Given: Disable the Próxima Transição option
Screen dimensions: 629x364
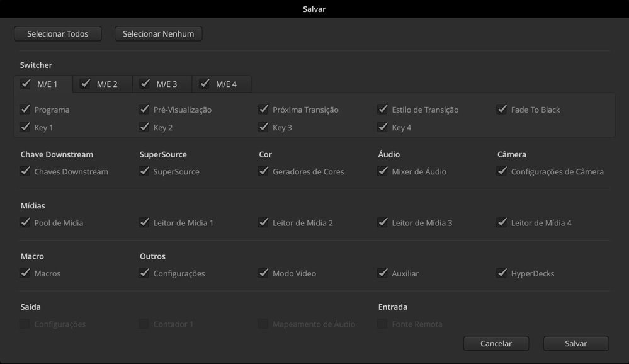Looking at the screenshot, I should tap(263, 109).
